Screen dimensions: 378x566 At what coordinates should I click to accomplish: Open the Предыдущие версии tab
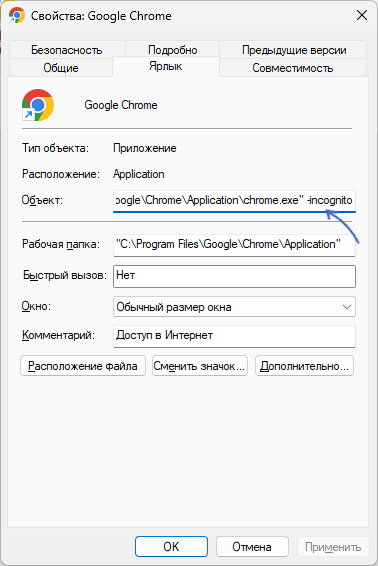[x=294, y=50]
